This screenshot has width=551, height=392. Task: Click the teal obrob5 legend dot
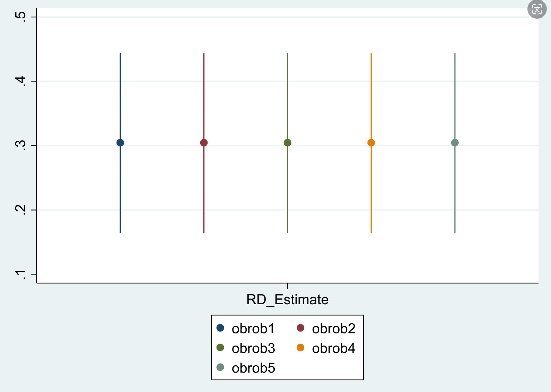(x=220, y=367)
